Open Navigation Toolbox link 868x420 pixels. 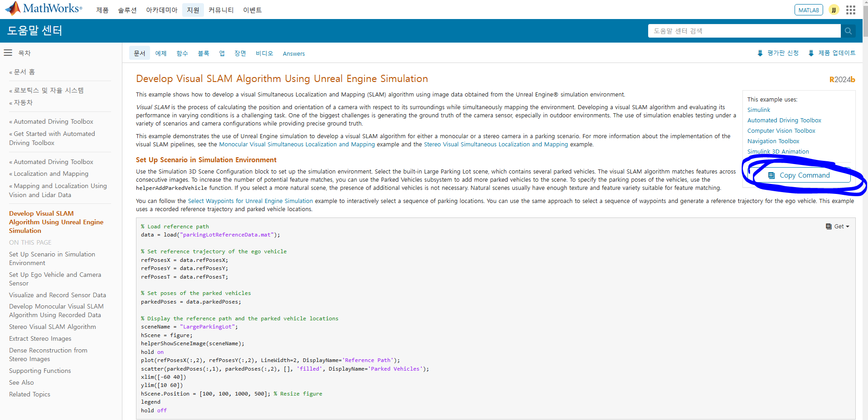[773, 141]
